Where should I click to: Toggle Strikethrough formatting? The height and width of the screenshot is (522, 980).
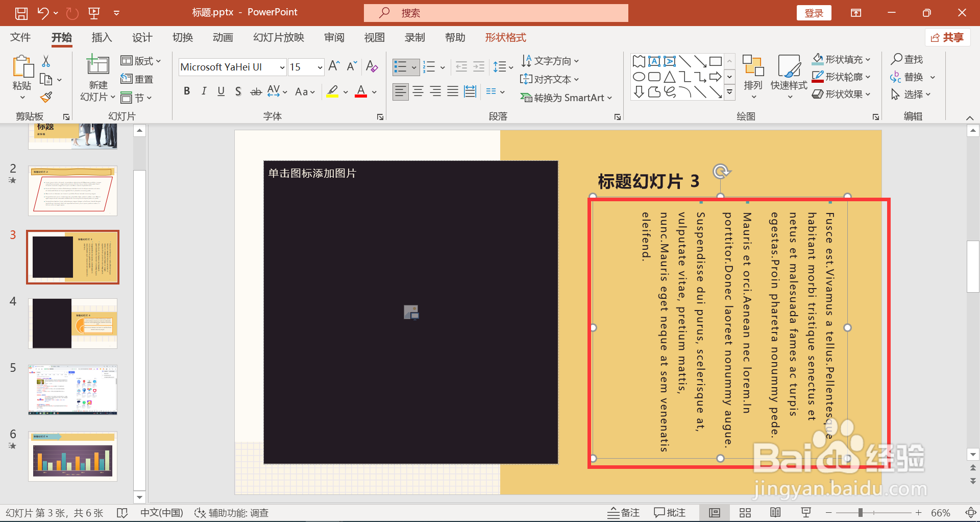256,92
